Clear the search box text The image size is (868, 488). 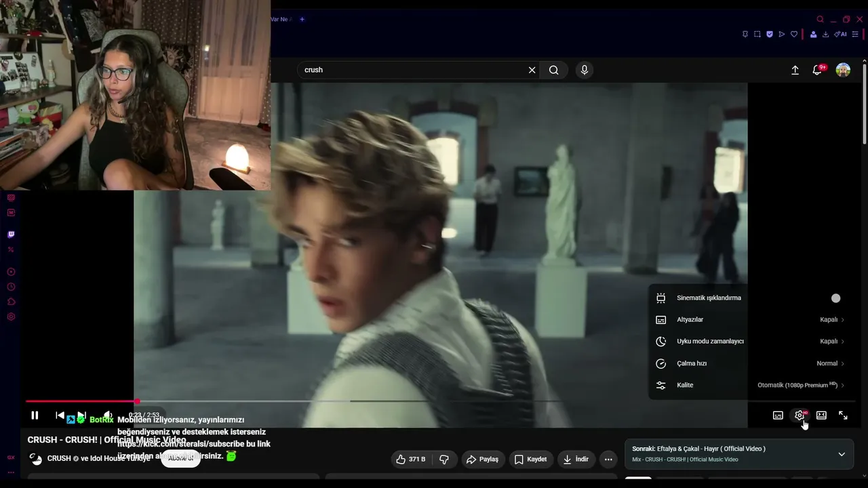click(x=532, y=70)
